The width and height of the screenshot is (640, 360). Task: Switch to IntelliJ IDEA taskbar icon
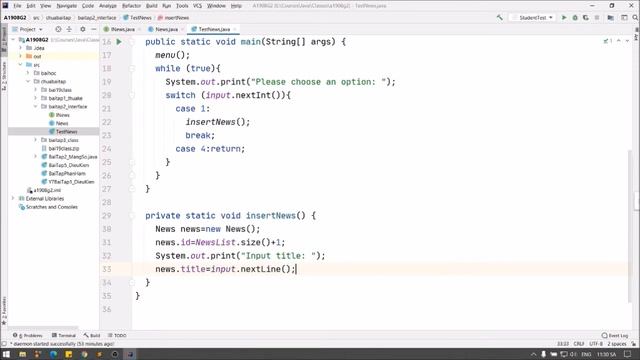(x=130, y=354)
